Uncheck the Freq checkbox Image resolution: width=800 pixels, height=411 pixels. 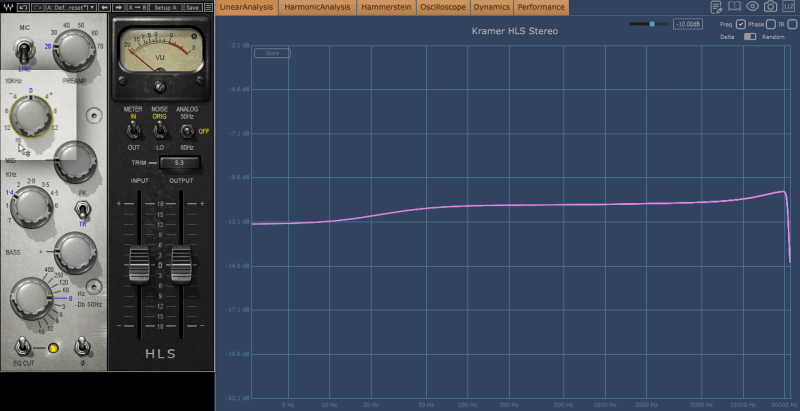[741, 24]
